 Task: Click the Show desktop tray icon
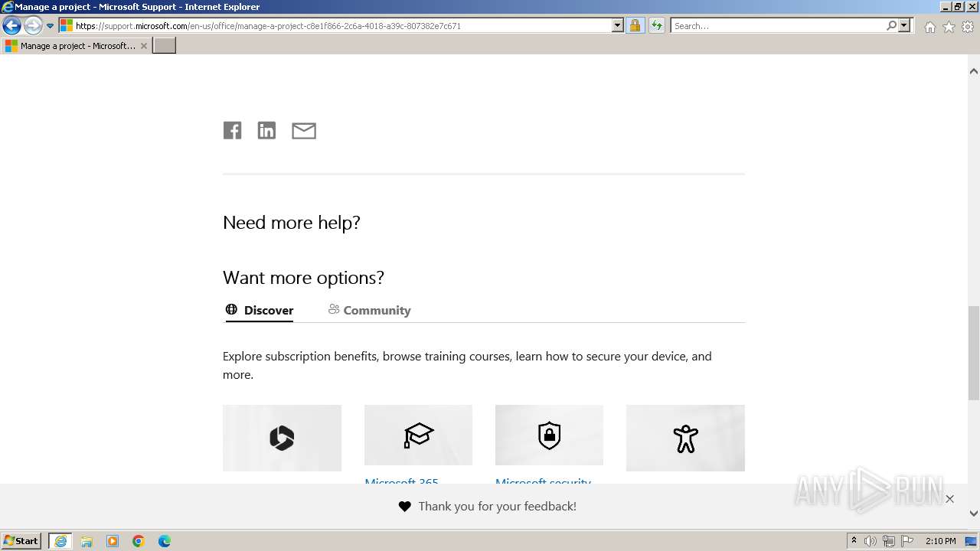tap(971, 541)
